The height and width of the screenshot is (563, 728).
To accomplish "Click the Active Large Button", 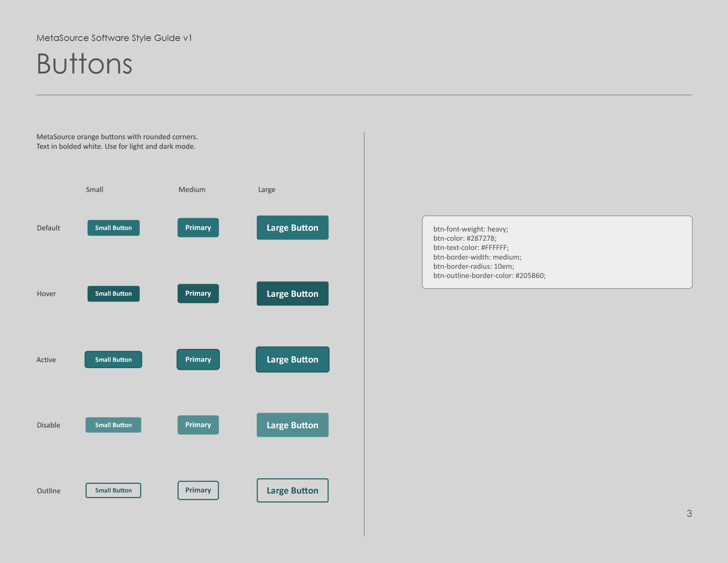I will 292,359.
